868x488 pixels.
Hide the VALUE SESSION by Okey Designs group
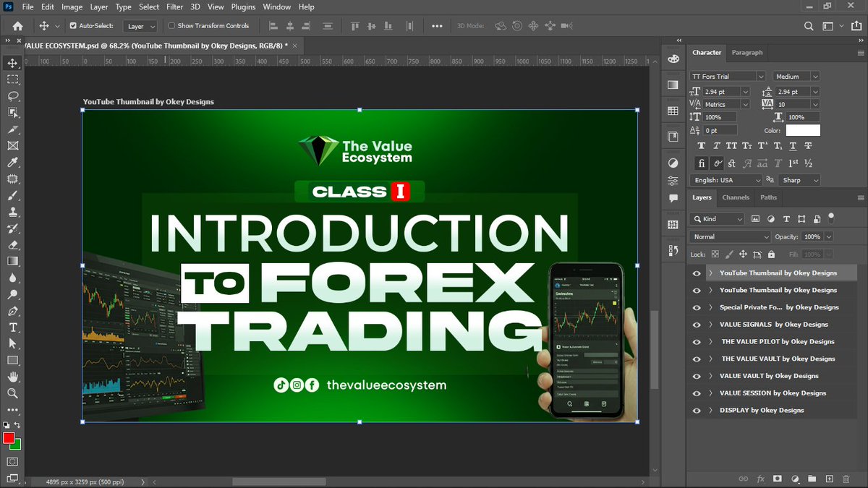click(697, 393)
